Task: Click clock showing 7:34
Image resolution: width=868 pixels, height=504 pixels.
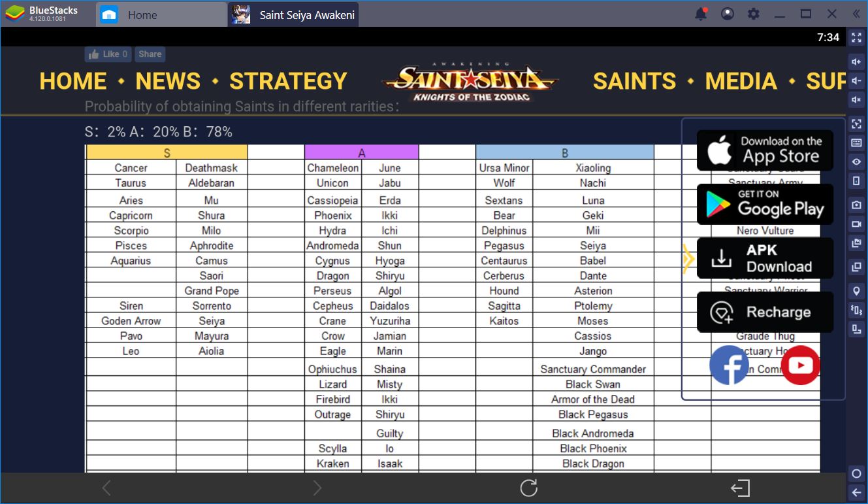Action: (828, 37)
